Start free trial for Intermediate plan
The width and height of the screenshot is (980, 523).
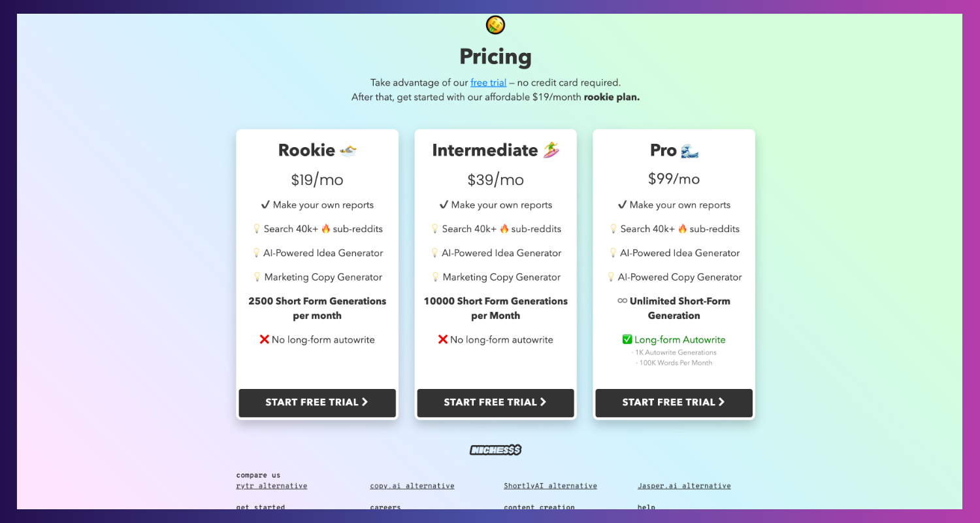496,403
